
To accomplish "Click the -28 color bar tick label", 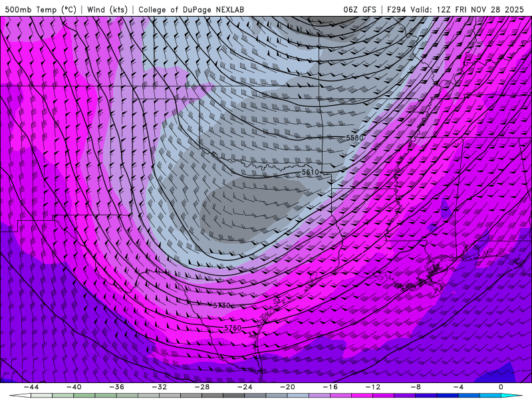I will click(202, 387).
